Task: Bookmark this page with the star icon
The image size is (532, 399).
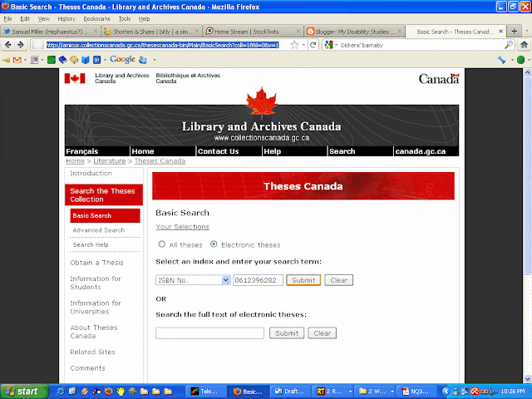Action: tap(294, 45)
